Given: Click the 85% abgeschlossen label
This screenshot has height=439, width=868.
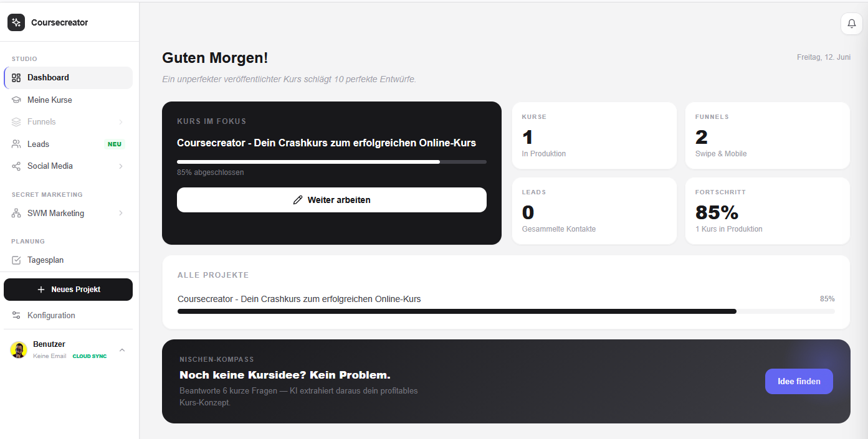Looking at the screenshot, I should tap(211, 172).
